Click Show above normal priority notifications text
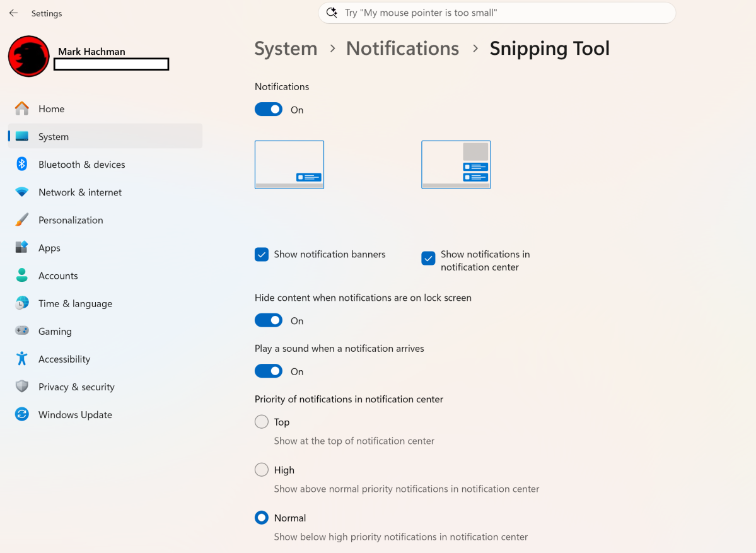This screenshot has width=756, height=553. pos(407,489)
